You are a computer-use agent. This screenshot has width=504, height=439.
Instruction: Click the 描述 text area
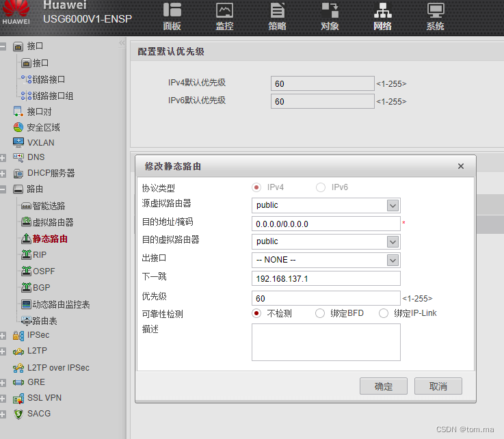click(x=326, y=343)
